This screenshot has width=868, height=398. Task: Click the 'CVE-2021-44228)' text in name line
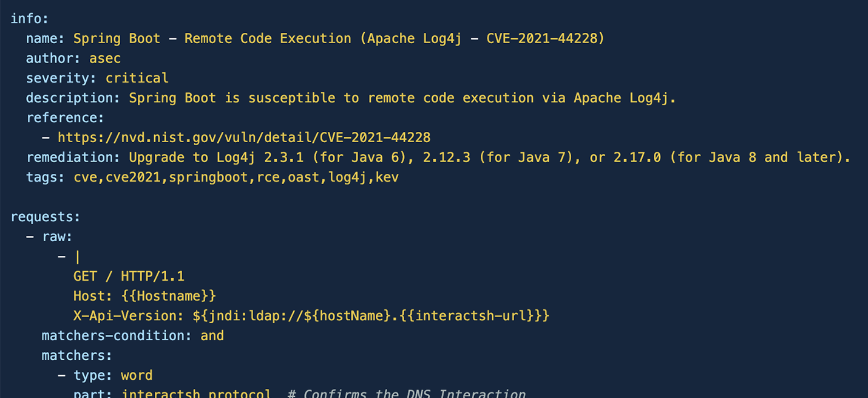pyautogui.click(x=546, y=38)
